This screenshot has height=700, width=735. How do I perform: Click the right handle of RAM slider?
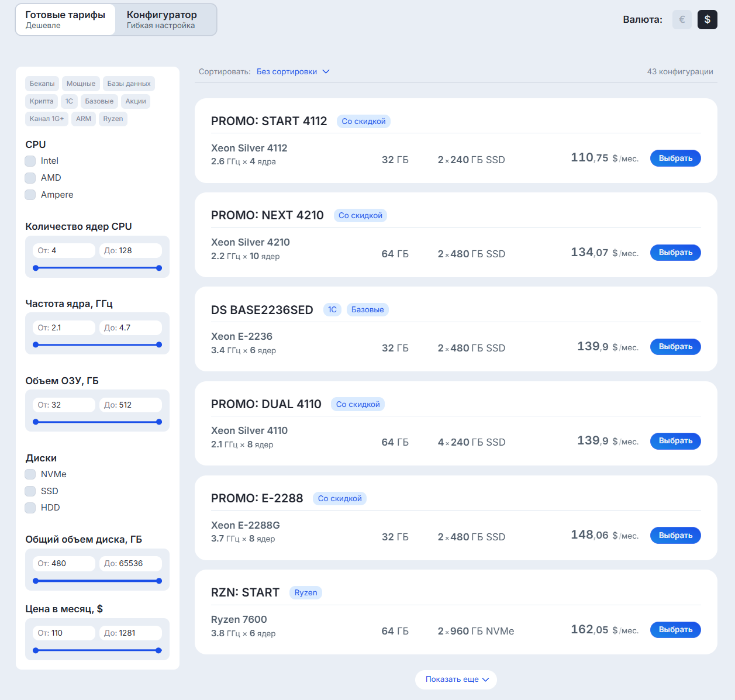pyautogui.click(x=159, y=422)
